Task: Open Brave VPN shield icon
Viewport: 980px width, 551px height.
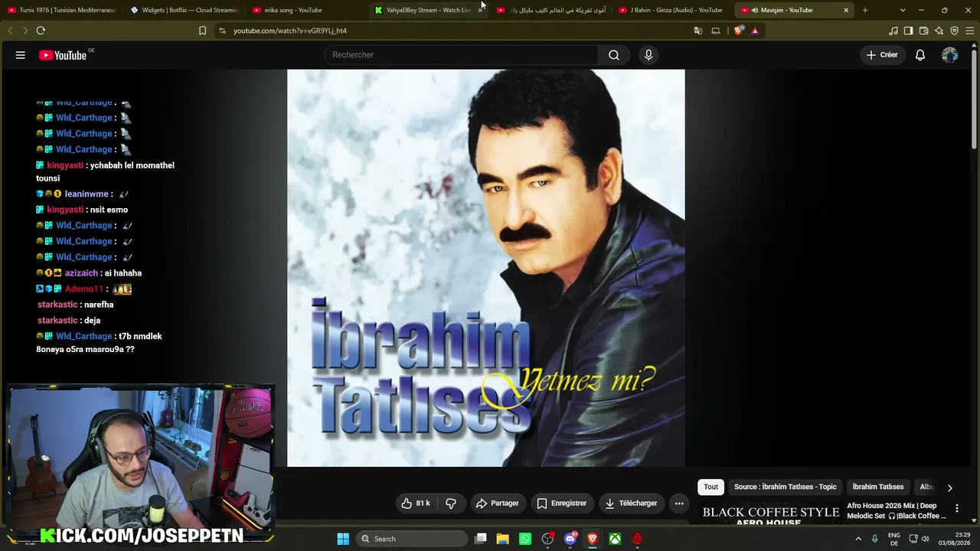Action: (x=954, y=31)
